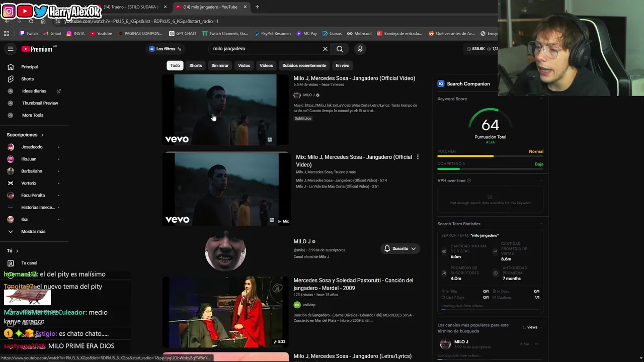Open 'Mix: Milo J, Mercedes Sosa - Jangadero' title
Screen dimensions: 644x362
pyautogui.click(x=354, y=161)
